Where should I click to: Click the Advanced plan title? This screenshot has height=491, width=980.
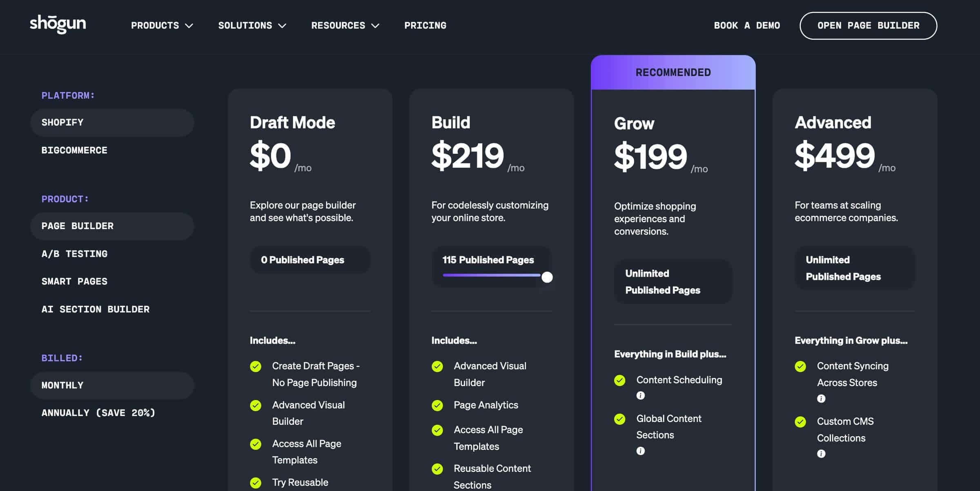pos(833,123)
